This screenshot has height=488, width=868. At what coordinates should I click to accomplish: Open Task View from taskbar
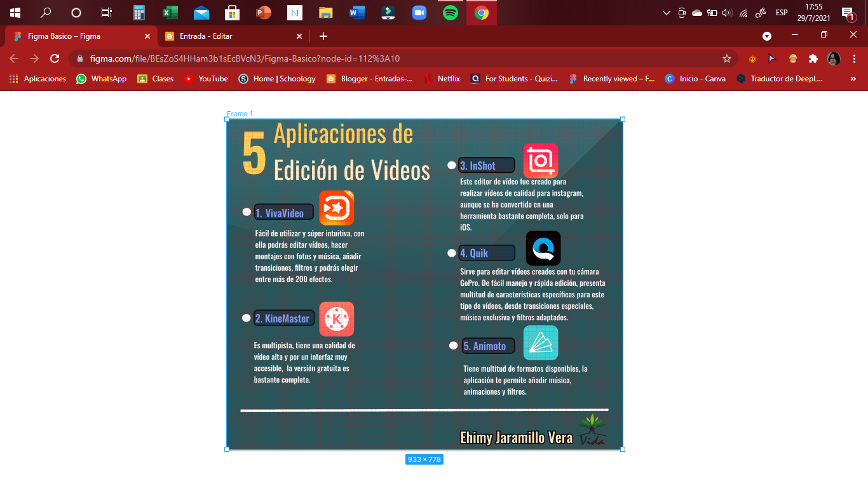coord(107,12)
